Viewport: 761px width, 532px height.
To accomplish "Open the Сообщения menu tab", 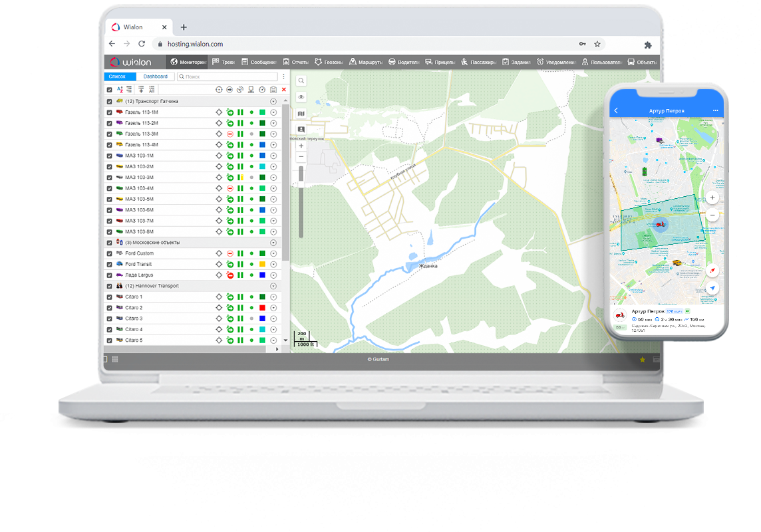I will click(259, 62).
